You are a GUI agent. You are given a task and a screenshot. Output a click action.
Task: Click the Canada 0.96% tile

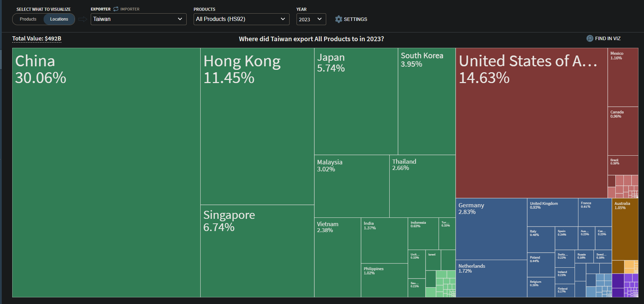(623, 131)
